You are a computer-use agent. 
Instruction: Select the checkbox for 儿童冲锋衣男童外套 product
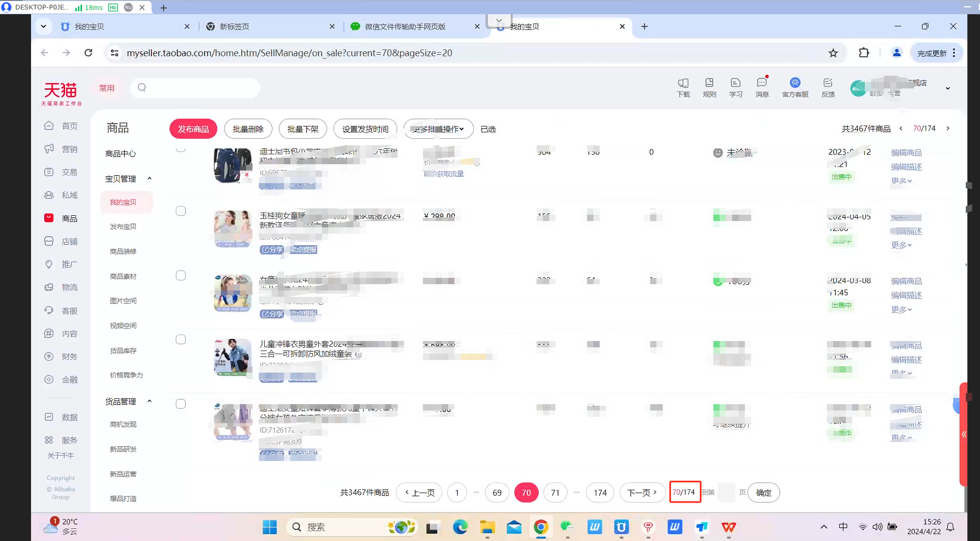point(180,339)
